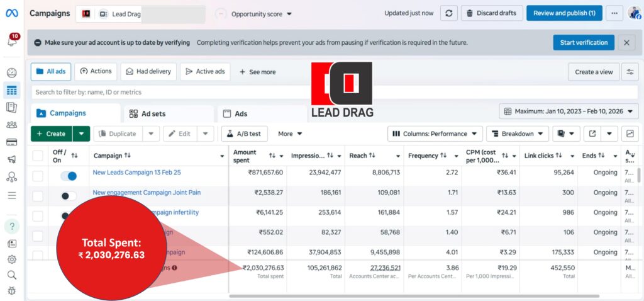Open notifications bell in sidebar

point(11,41)
